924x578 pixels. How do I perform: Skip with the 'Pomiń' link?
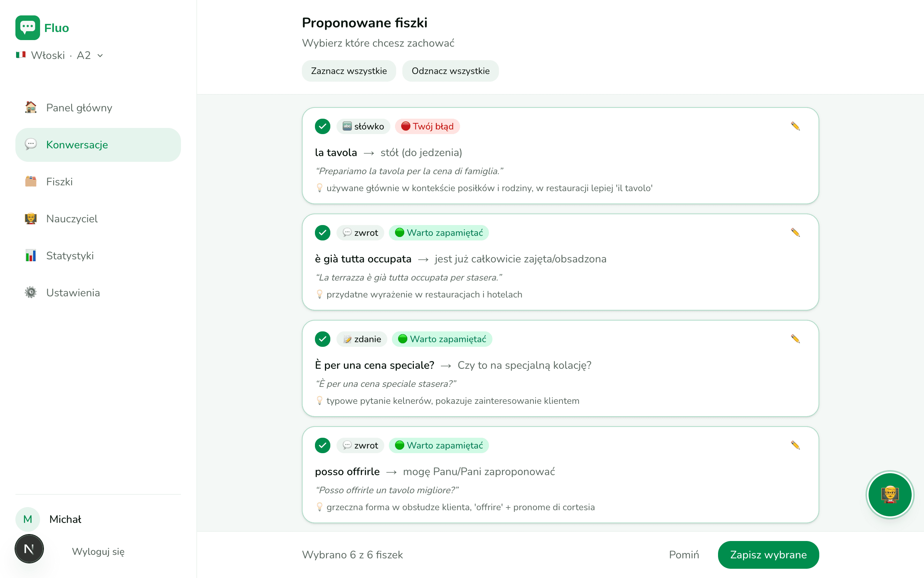[684, 554]
